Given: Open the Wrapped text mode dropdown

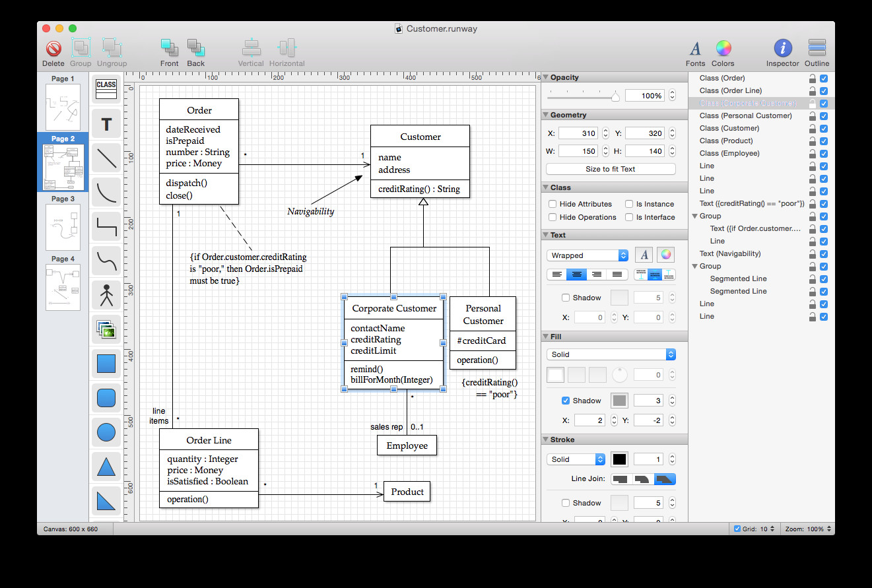Looking at the screenshot, I should pyautogui.click(x=587, y=255).
